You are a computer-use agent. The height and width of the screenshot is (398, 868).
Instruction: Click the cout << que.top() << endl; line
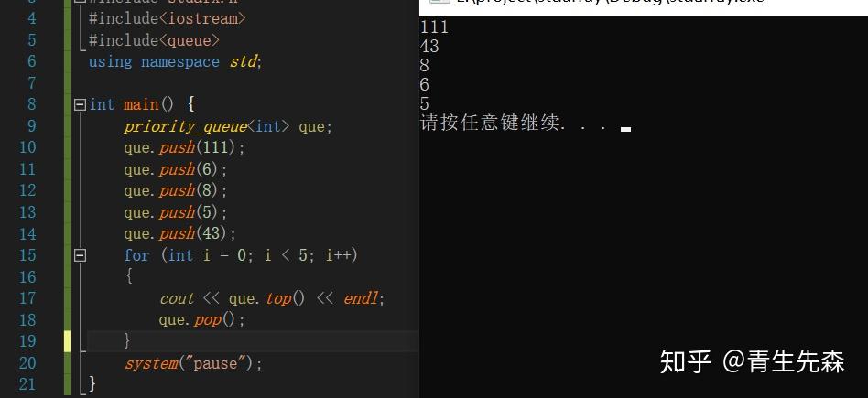click(x=272, y=299)
